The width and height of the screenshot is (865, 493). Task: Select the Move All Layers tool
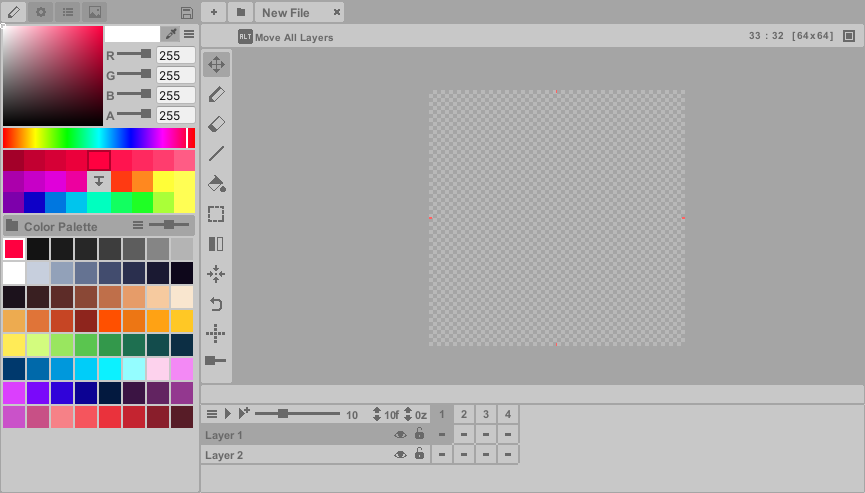216,65
